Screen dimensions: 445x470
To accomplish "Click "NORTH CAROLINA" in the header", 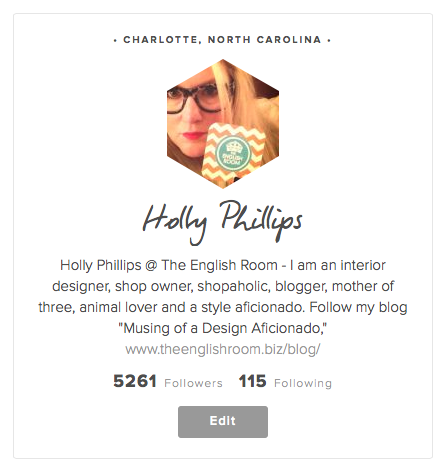I will (265, 40).
